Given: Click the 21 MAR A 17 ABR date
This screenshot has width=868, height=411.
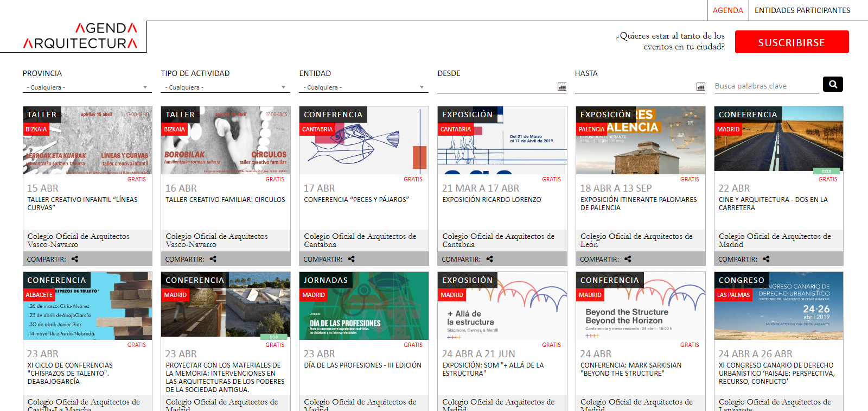Looking at the screenshot, I should pyautogui.click(x=480, y=188).
